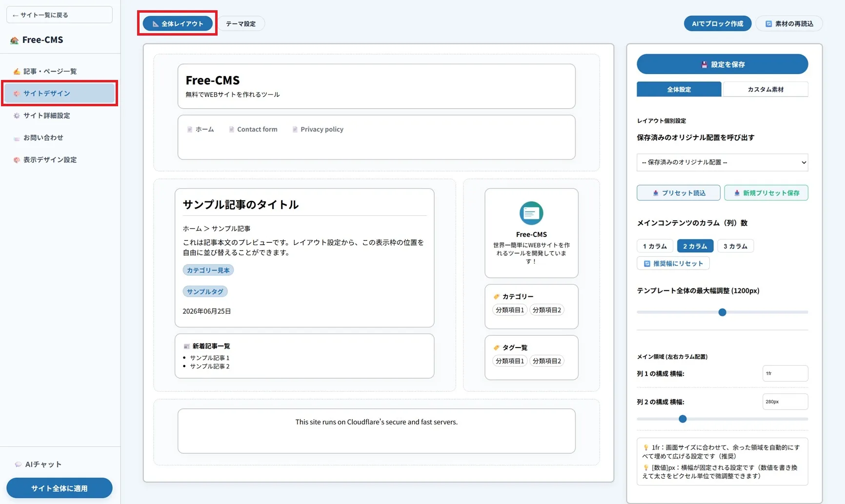This screenshot has width=845, height=504.
Task: Click the サンプルタグ badge in the preview
Action: [205, 291]
